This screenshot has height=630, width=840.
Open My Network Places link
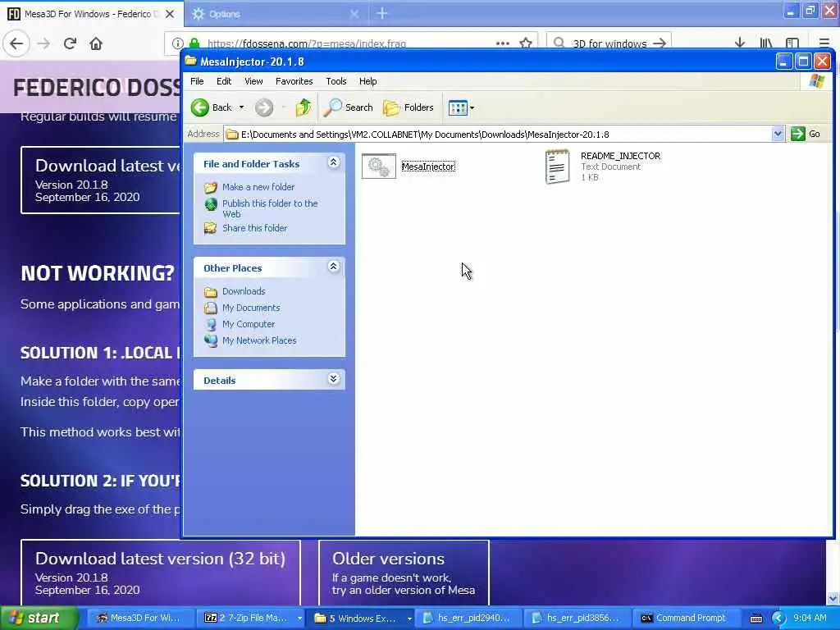point(258,340)
